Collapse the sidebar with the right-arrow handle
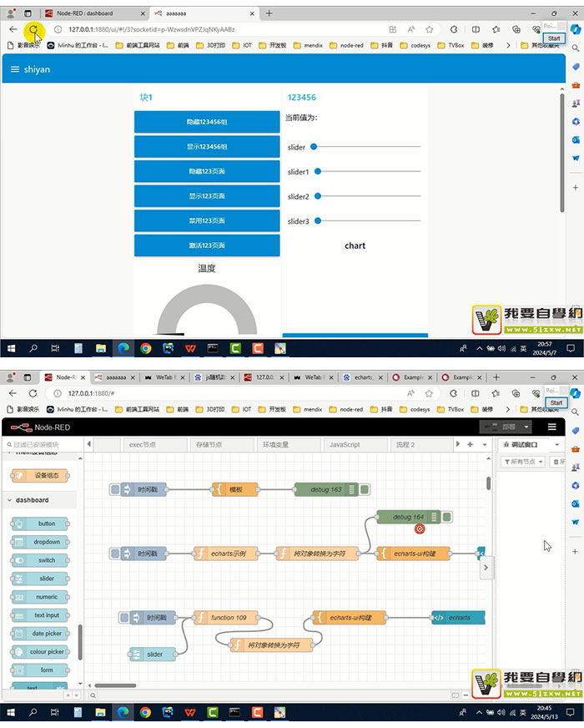 (486, 568)
